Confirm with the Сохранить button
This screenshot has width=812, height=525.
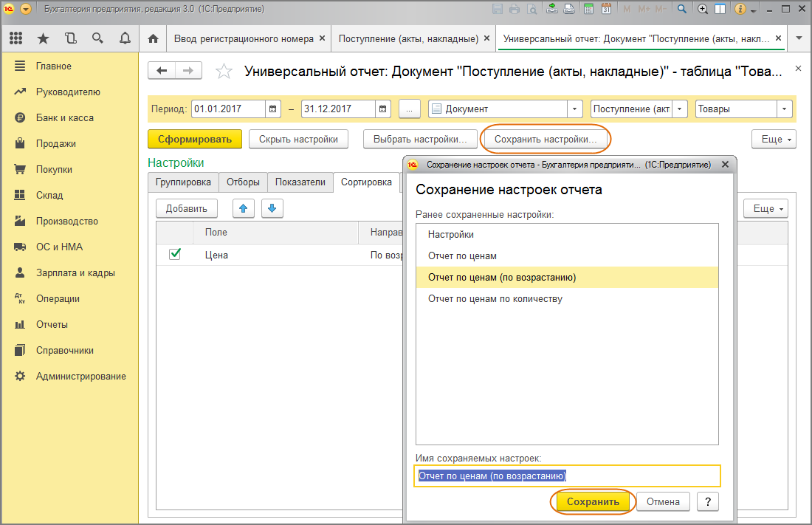coord(593,501)
